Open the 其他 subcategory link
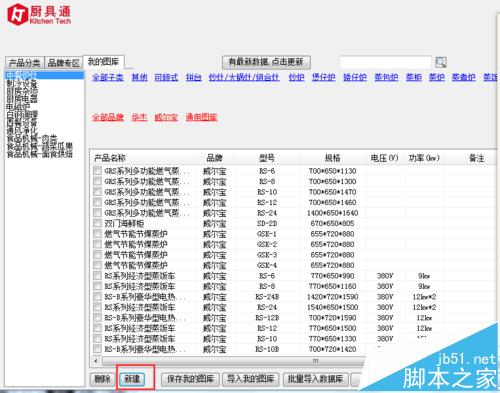Viewport: 500px width, 393px height. [x=139, y=77]
